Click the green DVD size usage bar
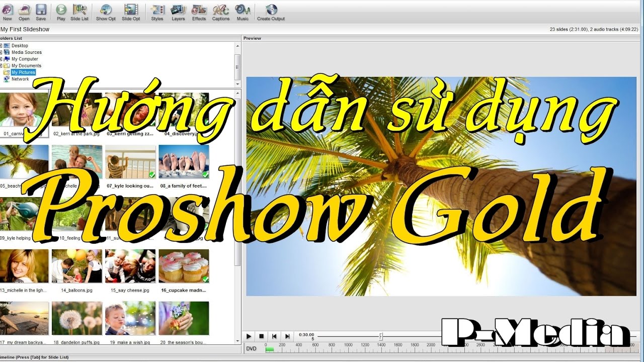The image size is (644, 362). (270, 349)
